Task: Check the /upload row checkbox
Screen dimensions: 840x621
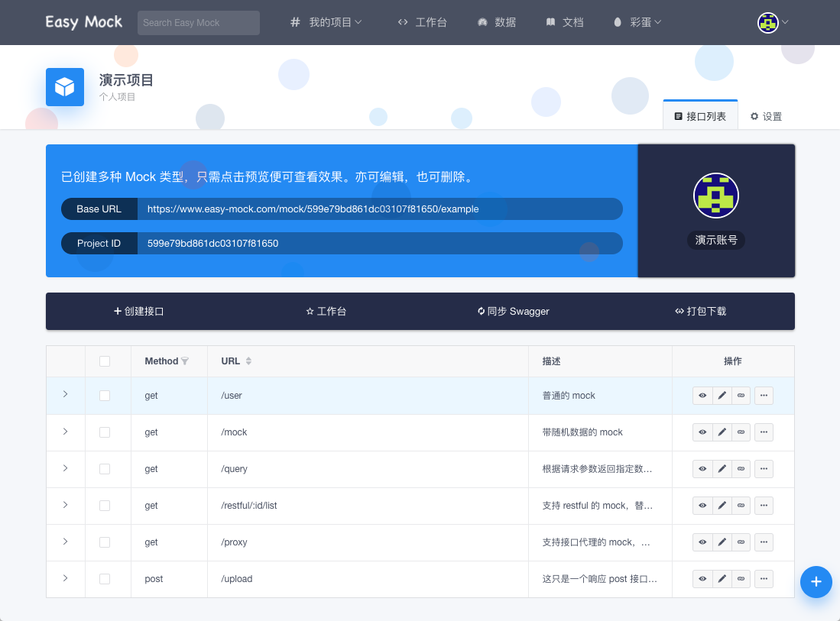Action: click(105, 579)
